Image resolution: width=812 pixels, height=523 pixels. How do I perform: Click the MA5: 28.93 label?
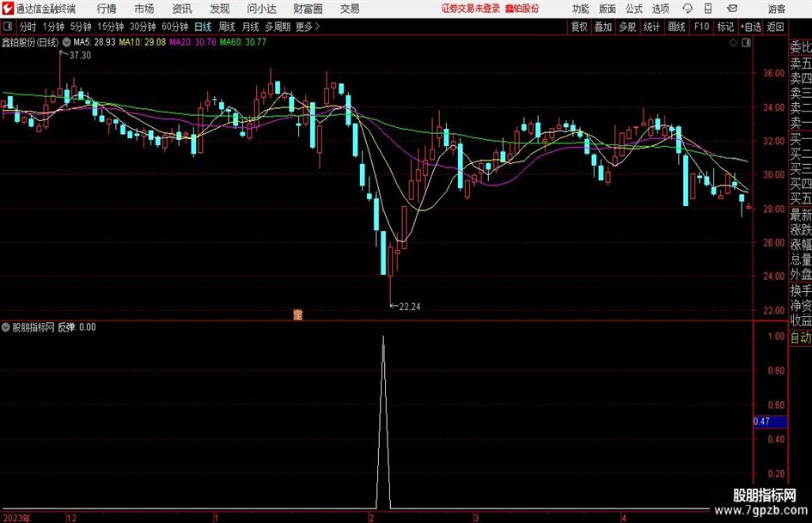[x=95, y=42]
